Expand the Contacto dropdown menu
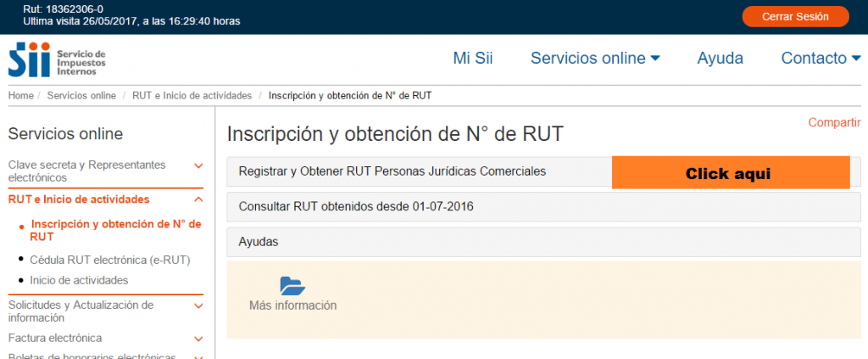The width and height of the screenshot is (868, 359). (x=820, y=59)
